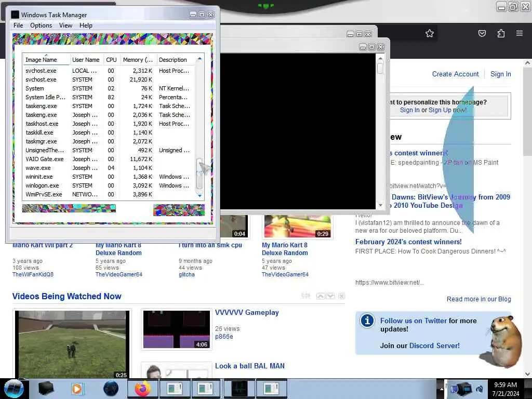Click scroll down arrow in black window

(380, 205)
